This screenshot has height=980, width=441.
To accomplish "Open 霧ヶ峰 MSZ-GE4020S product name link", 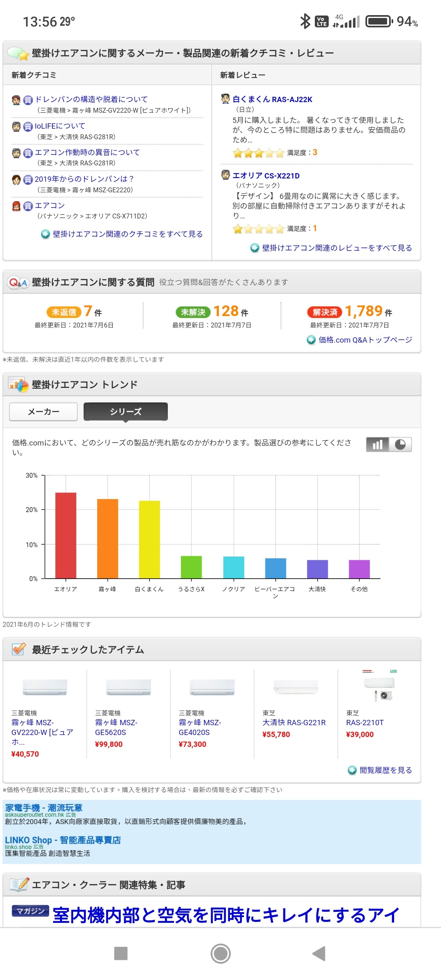I will 200,727.
